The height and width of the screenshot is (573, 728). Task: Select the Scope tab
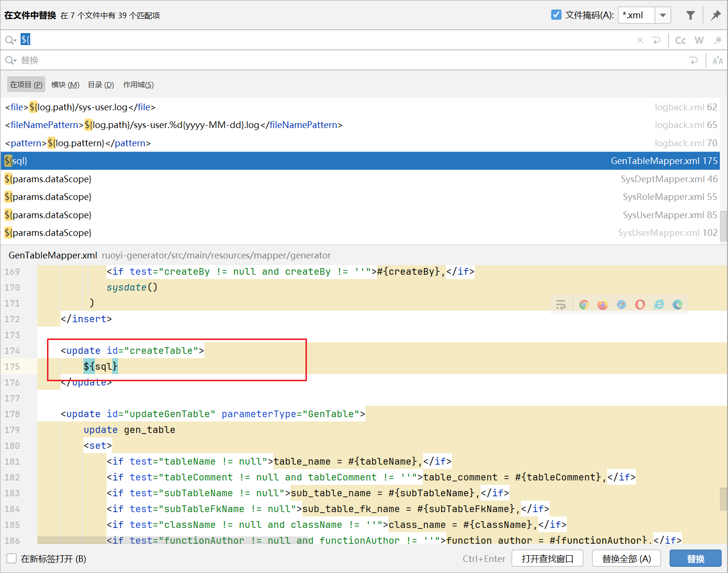138,84
